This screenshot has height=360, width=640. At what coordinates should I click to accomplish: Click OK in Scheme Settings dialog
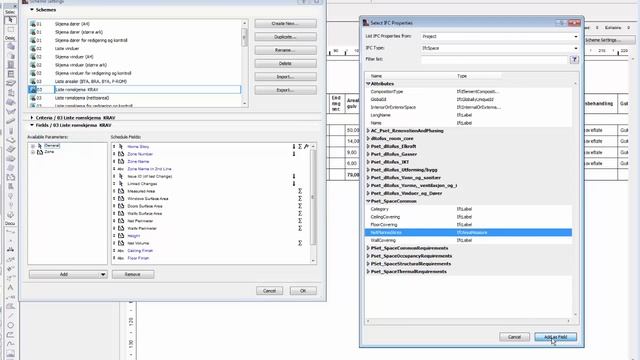(303, 291)
